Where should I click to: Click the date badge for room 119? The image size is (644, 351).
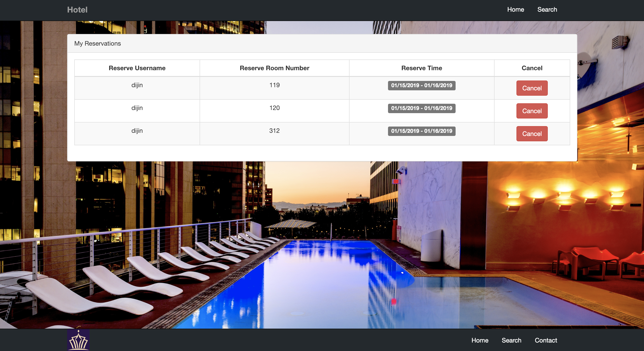pos(422,85)
